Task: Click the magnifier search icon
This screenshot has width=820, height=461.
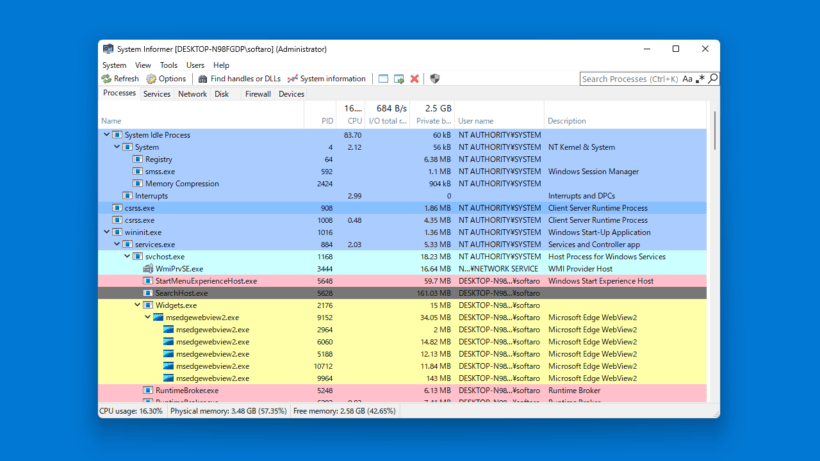Action: point(713,78)
